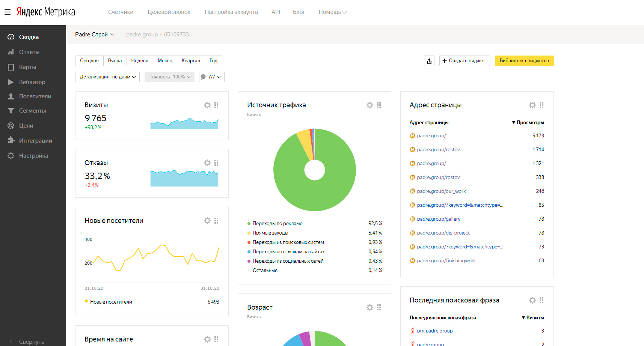Open gear of Источник трафика widget
Viewport: 644px width, 346px height.
370,105
